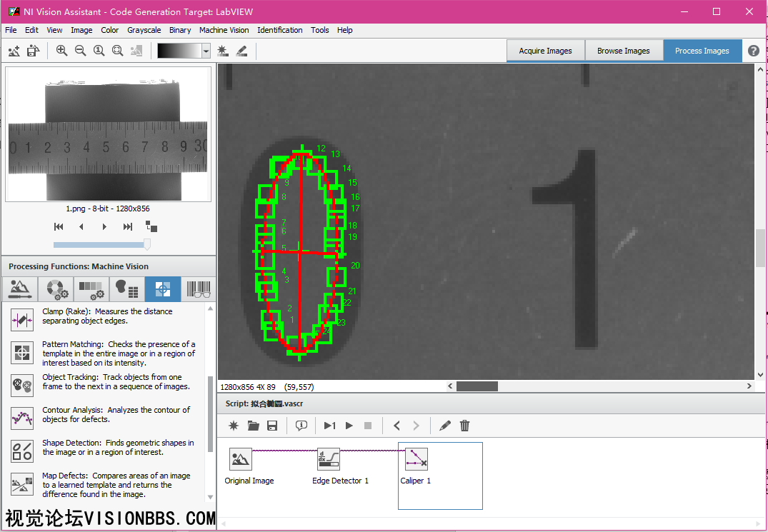Image resolution: width=768 pixels, height=532 pixels.
Task: Click the Acquire Images button
Action: click(x=545, y=51)
